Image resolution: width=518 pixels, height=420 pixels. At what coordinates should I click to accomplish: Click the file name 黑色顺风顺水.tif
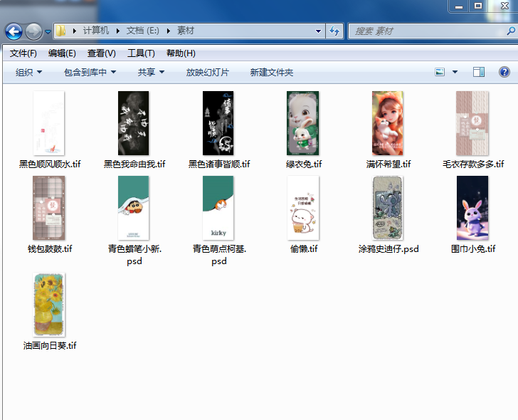click(x=50, y=164)
